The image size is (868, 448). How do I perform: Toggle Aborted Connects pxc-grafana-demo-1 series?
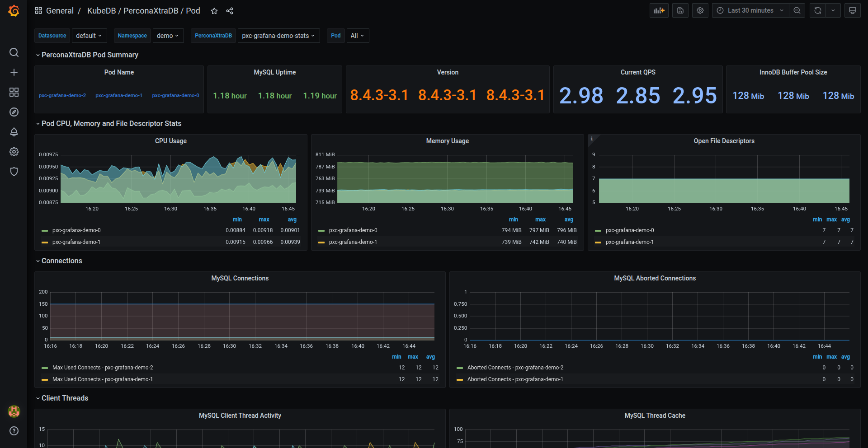(515, 379)
